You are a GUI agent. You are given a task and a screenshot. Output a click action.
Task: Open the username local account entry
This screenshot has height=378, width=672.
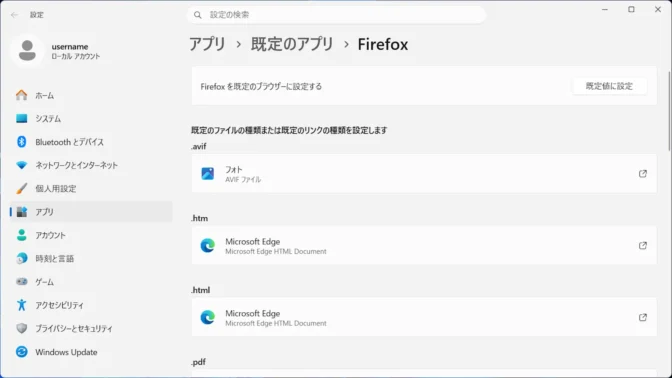[56, 51]
